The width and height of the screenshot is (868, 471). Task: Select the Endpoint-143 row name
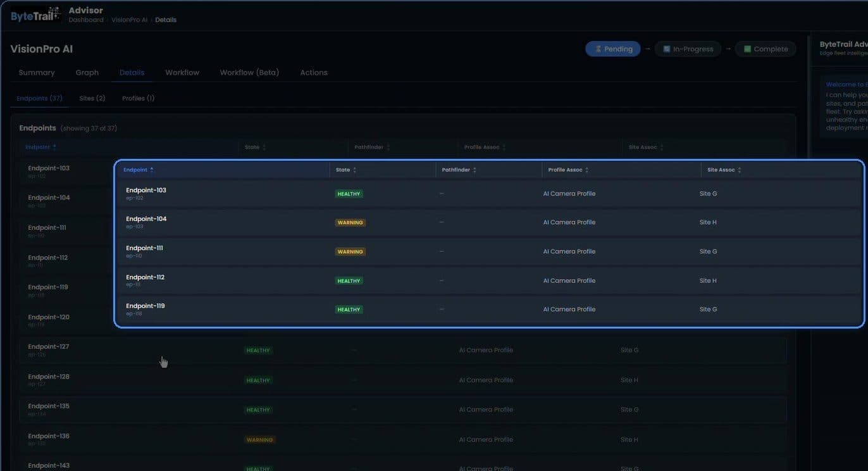click(x=49, y=466)
